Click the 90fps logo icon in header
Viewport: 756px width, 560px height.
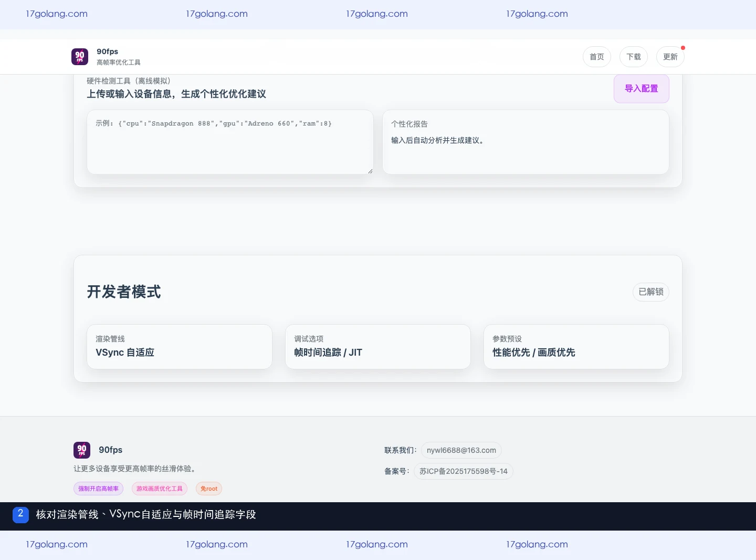pyautogui.click(x=80, y=57)
